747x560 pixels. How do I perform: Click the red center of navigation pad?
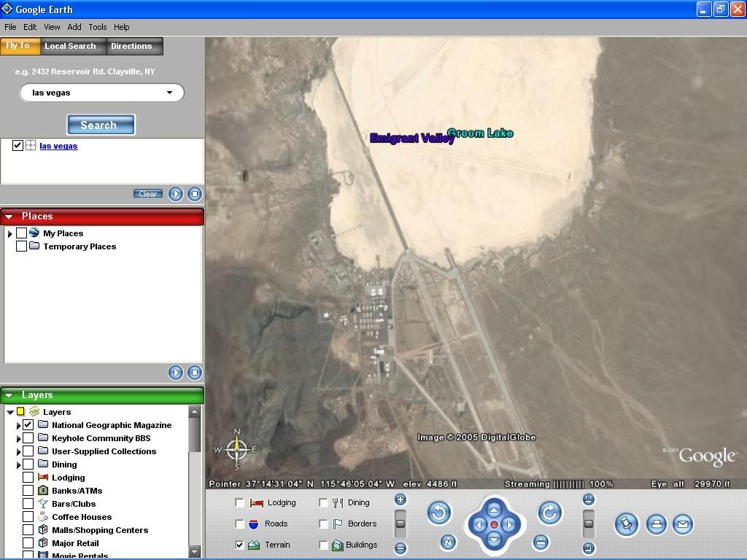[494, 525]
